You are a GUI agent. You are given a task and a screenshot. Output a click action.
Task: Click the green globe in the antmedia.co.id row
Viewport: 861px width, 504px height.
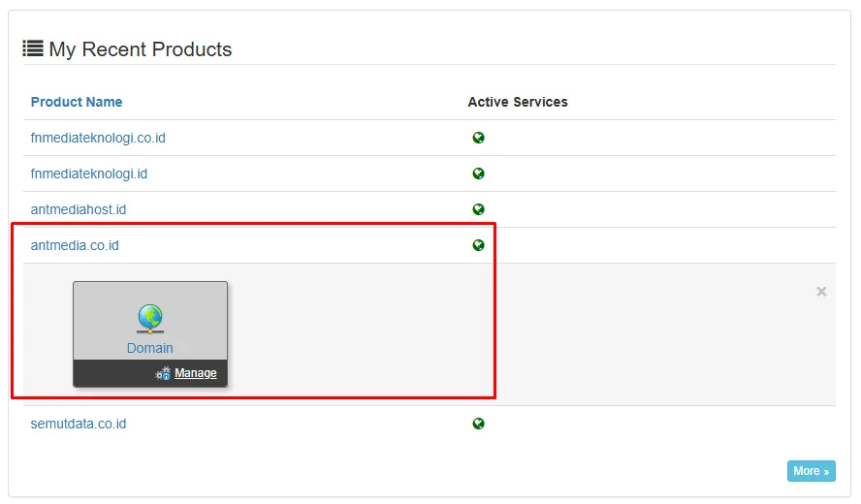pyautogui.click(x=478, y=245)
